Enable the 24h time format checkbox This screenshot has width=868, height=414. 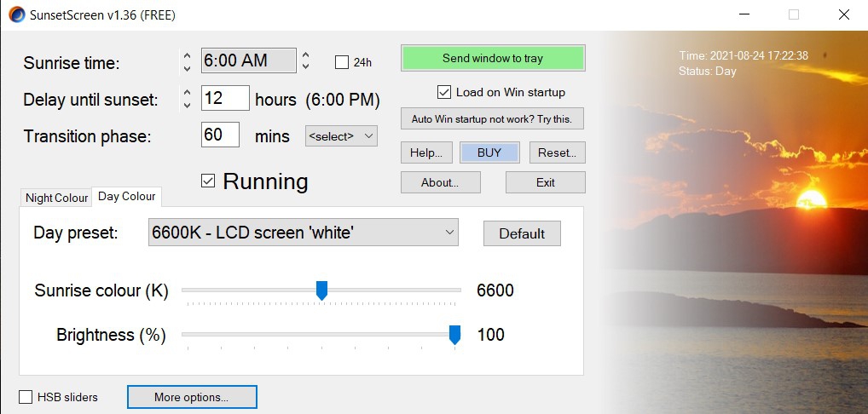coord(342,62)
